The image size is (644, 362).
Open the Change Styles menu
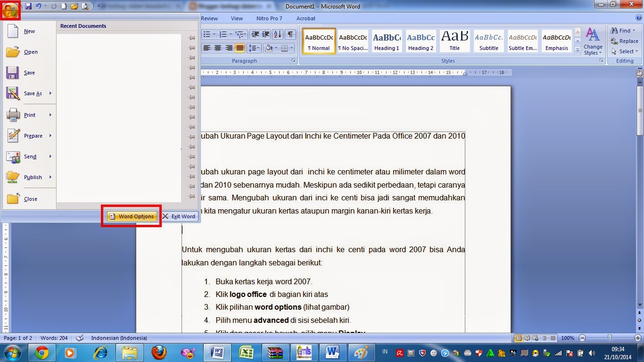593,41
